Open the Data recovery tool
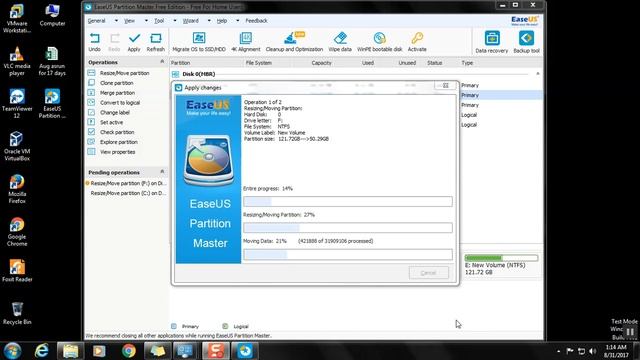The width and height of the screenshot is (640, 360). point(492,42)
